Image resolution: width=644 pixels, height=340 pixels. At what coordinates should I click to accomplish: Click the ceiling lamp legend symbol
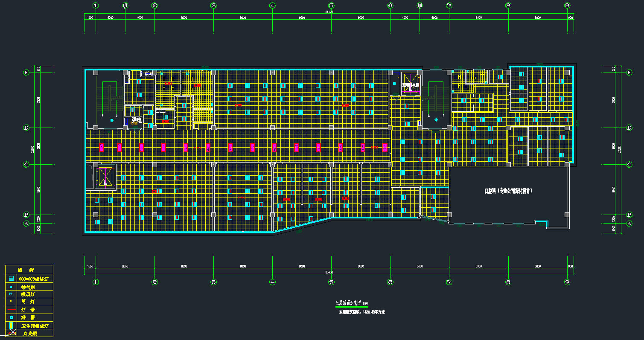pos(11,294)
